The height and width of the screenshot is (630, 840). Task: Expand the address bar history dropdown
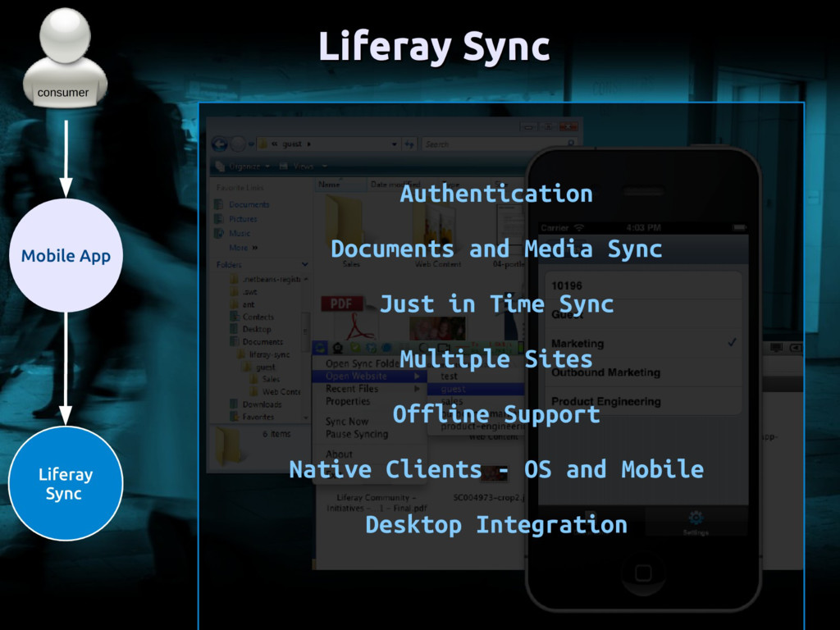pos(395,144)
